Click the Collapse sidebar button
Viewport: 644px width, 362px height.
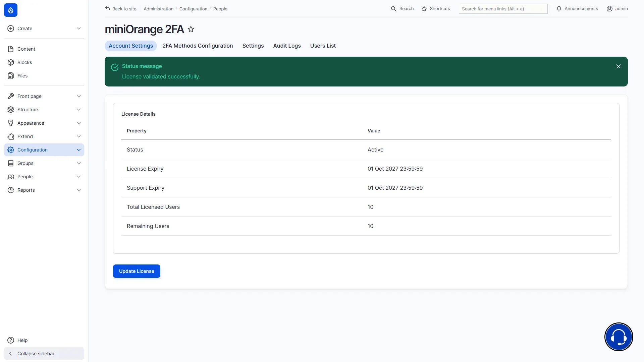(x=44, y=354)
